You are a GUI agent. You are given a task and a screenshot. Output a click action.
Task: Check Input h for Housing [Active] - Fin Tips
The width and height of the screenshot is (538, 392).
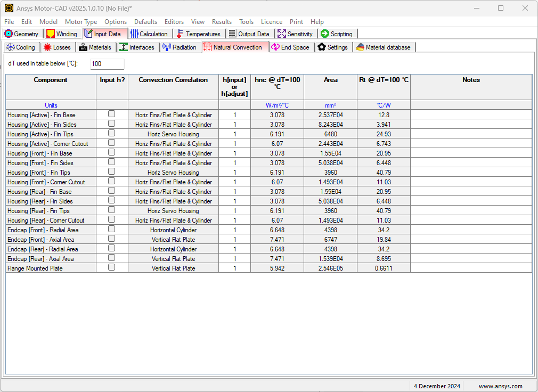(111, 133)
